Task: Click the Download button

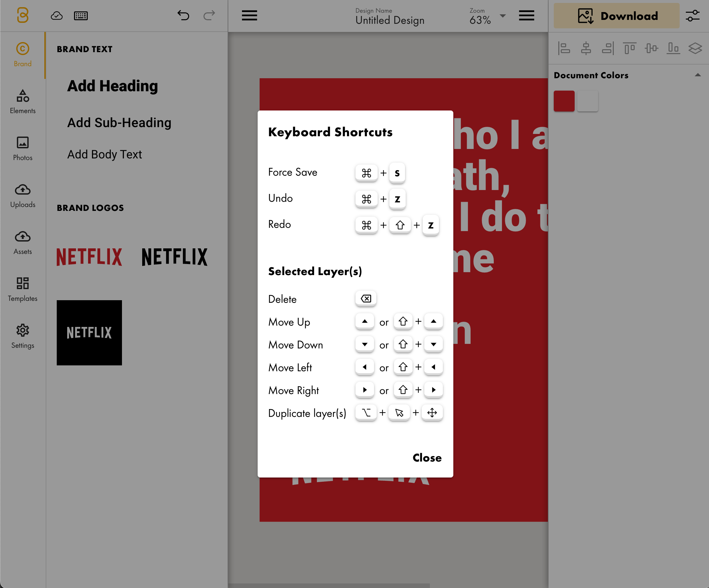Action: coord(616,16)
